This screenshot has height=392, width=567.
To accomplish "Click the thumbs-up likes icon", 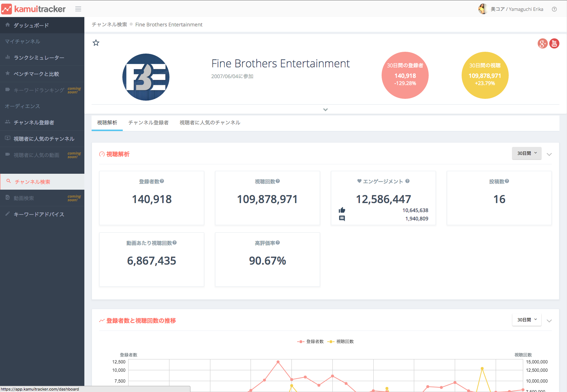I will click(x=342, y=210).
